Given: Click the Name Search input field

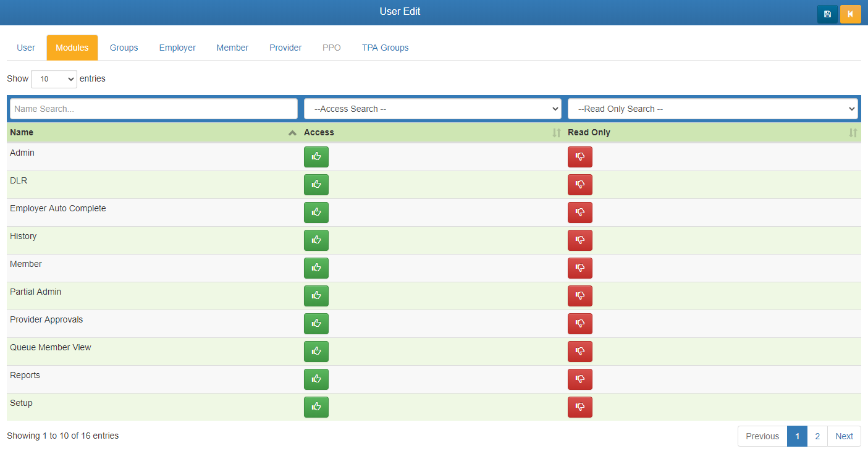Looking at the screenshot, I should pos(153,109).
